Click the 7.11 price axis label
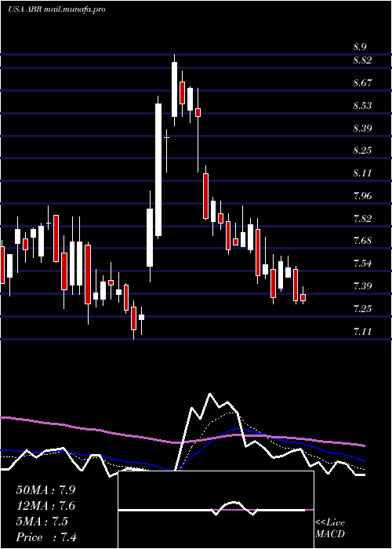Image resolution: width=392 pixels, height=549 pixels. pyautogui.click(x=362, y=331)
